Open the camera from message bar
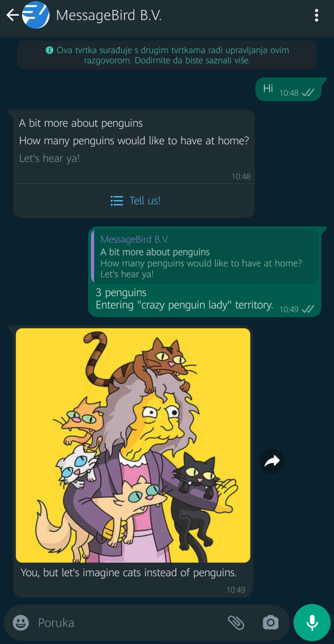Viewport: 334px width, 644px height. [x=271, y=623]
